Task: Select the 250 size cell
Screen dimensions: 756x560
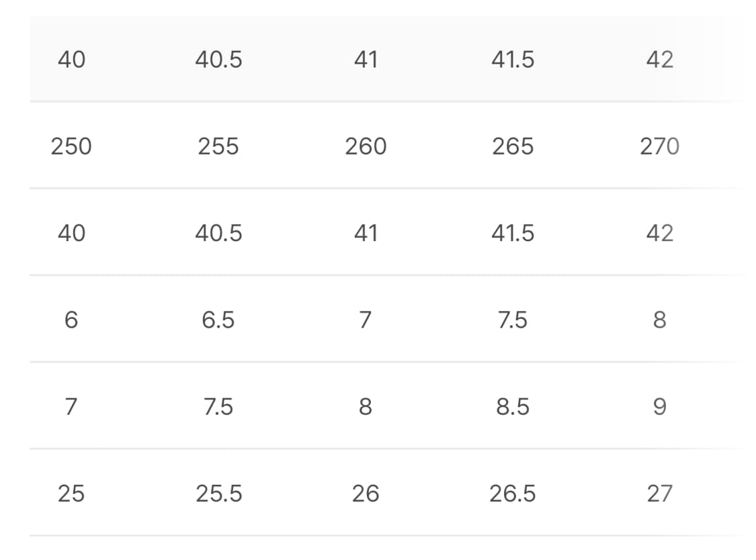Action: click(x=71, y=146)
